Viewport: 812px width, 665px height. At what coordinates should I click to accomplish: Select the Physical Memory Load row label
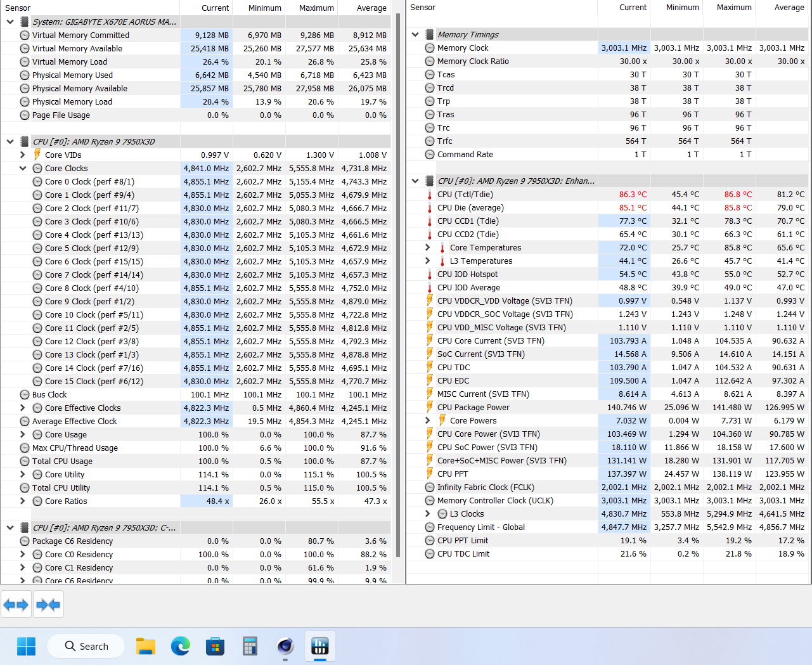[x=72, y=102]
